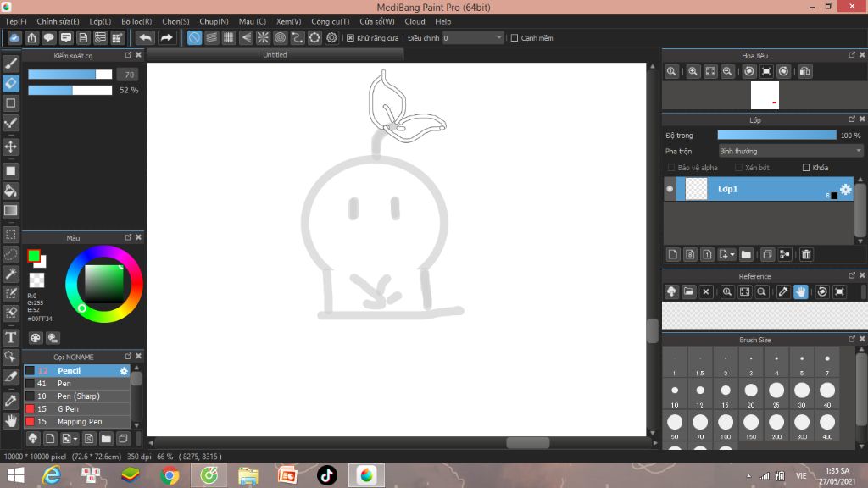Select the Hand tool in the left toolbar
The height and width of the screenshot is (488, 868).
10,420
